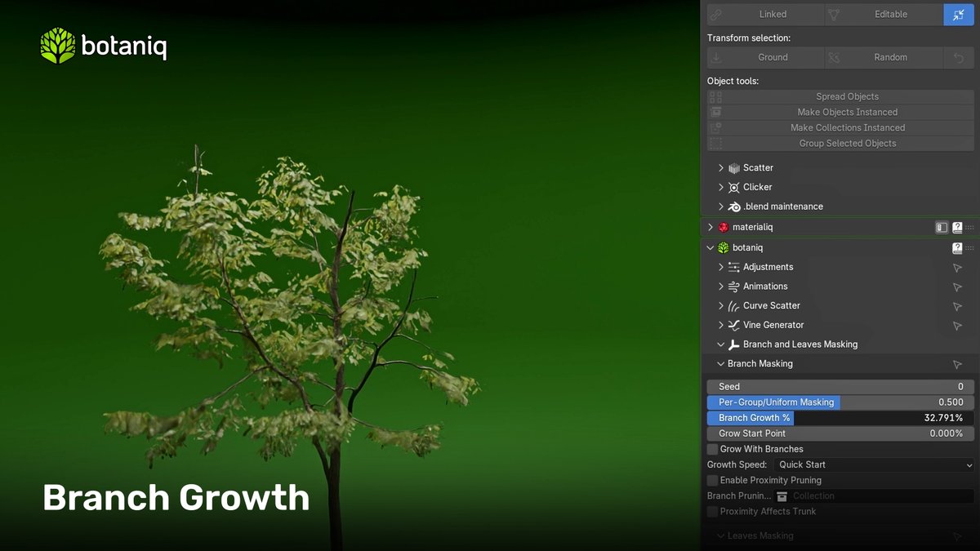Image resolution: width=980 pixels, height=551 pixels.
Task: Click the cursor arrow icon on the Branch Masking row
Action: pos(957,365)
